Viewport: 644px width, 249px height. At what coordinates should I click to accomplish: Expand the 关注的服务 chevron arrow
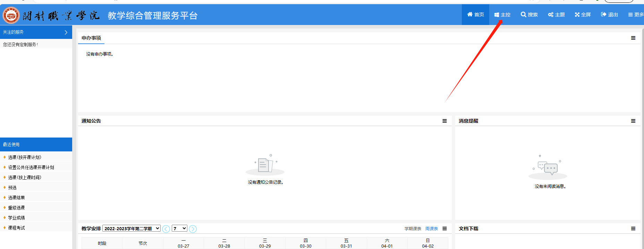tap(66, 32)
